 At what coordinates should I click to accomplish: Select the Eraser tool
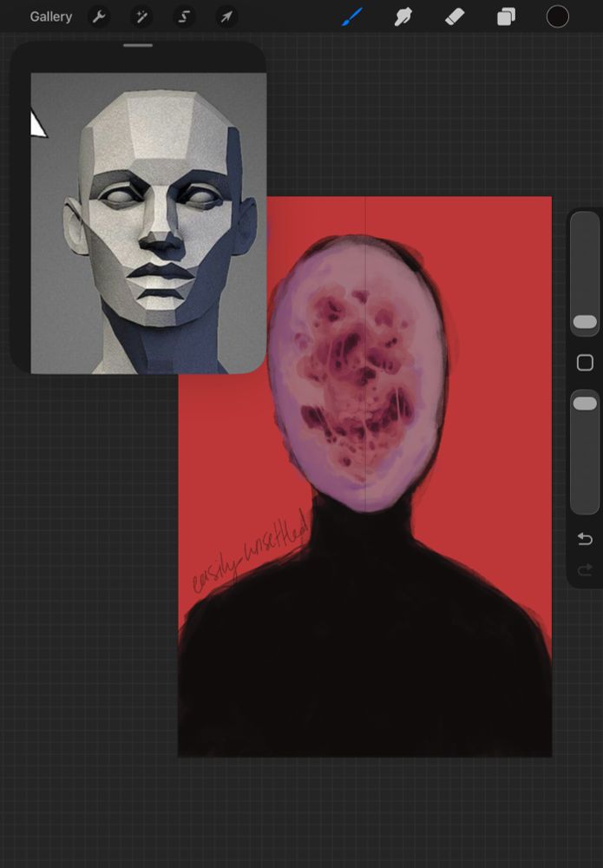455,17
